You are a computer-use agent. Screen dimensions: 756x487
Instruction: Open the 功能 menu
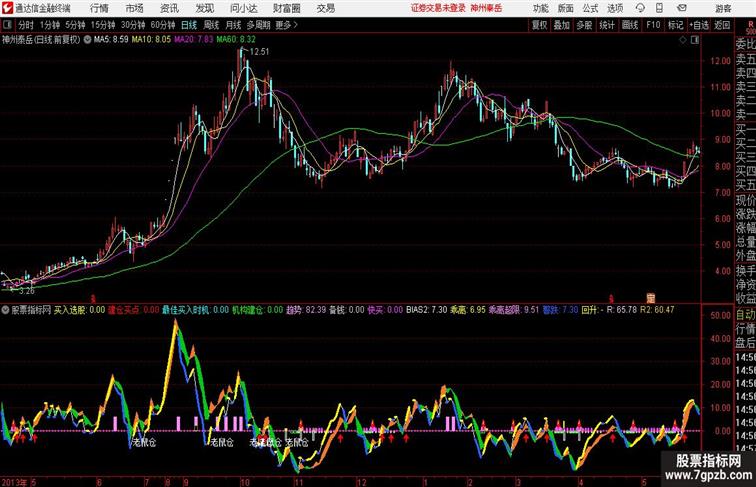[540, 8]
